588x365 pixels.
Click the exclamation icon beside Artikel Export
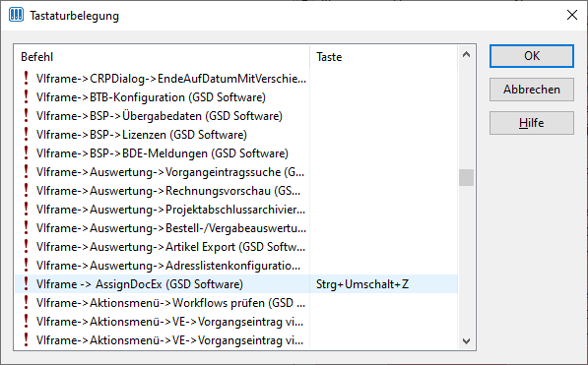pos(26,246)
